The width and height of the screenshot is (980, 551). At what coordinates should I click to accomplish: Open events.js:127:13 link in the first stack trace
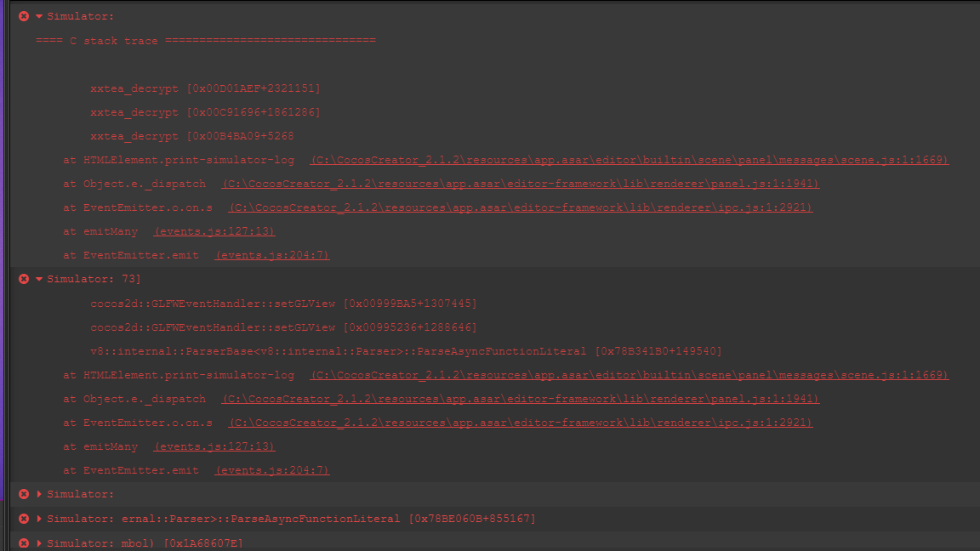point(214,231)
